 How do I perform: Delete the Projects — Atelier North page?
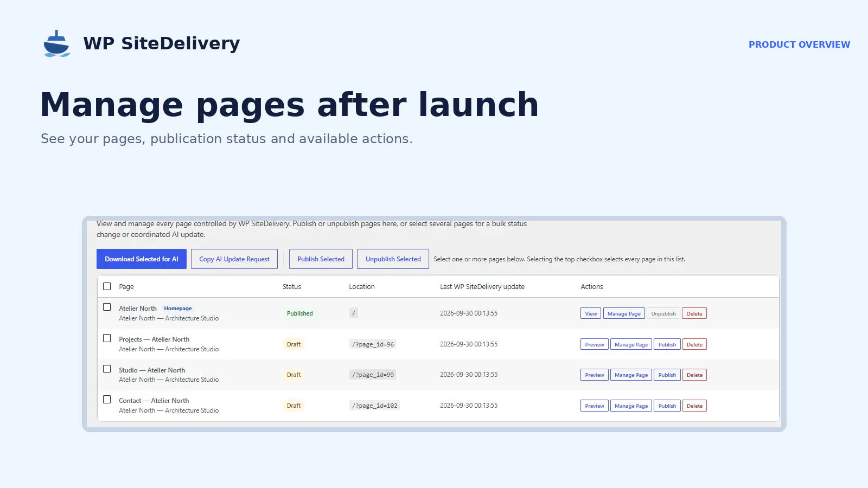[x=694, y=344]
